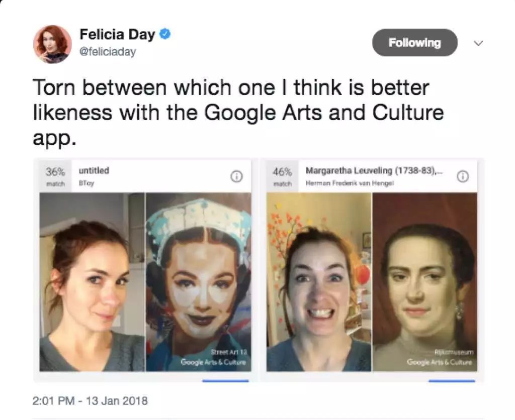The width and height of the screenshot is (515, 420).
Task: Click the info icon beside Margaretha Leuveling
Action: click(x=462, y=176)
